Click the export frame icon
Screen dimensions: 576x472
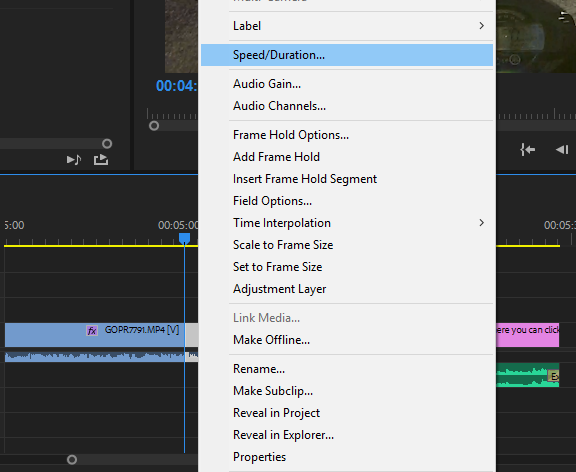tap(101, 160)
